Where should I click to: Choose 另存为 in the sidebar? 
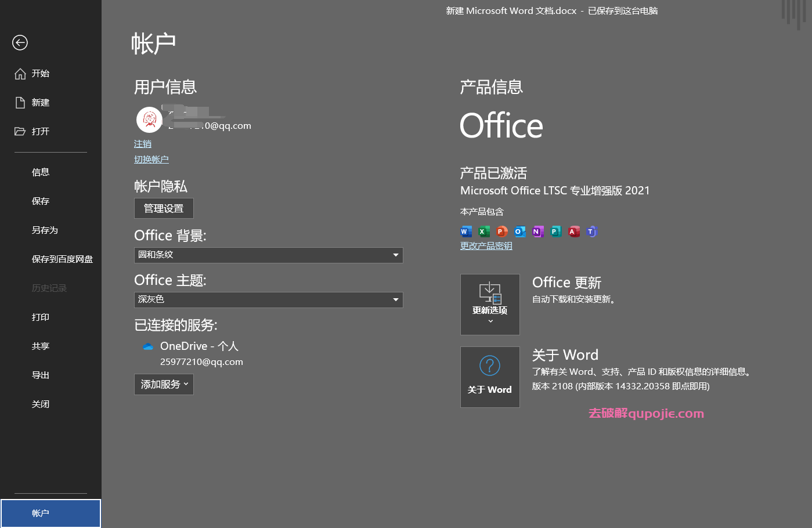point(45,230)
